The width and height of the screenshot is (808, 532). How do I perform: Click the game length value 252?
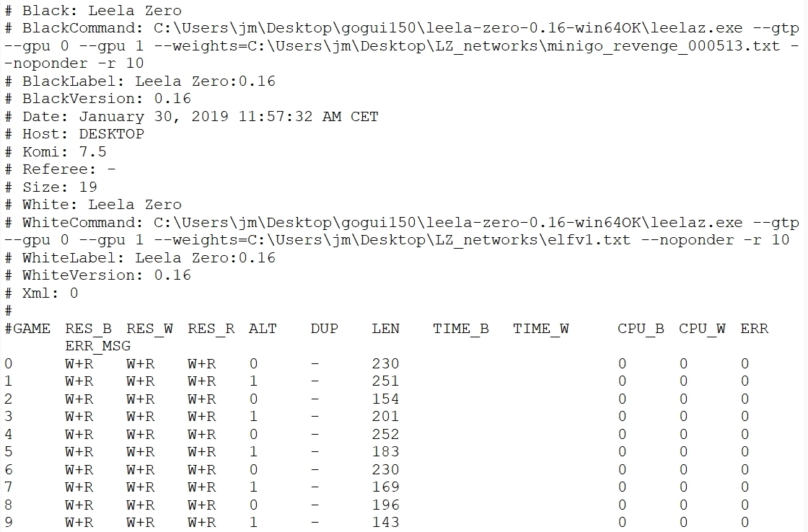(x=385, y=435)
